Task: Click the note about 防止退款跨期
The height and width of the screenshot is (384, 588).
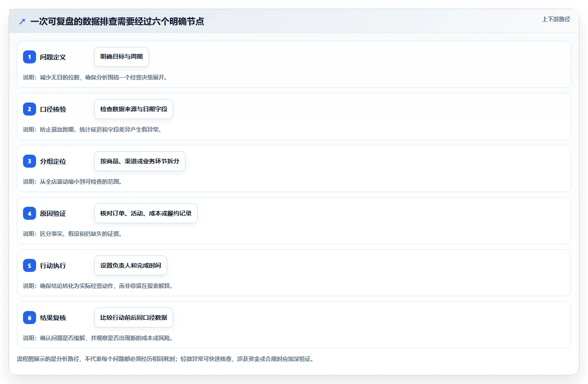Action: 92,129
